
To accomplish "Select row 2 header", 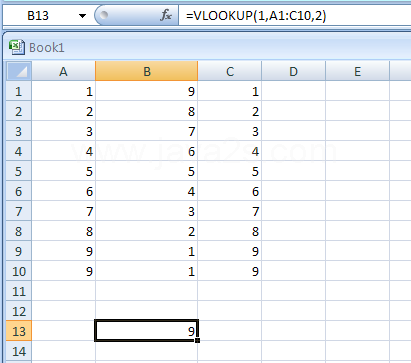I will 19,111.
